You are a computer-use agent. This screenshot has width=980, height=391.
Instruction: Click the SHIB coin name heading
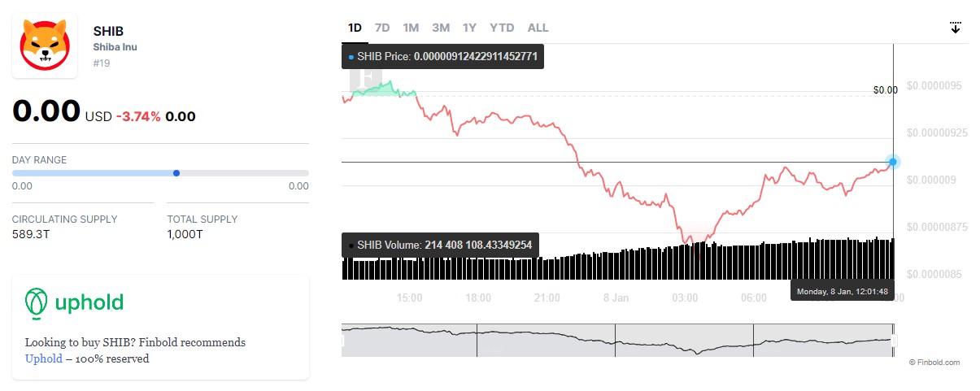[x=108, y=31]
